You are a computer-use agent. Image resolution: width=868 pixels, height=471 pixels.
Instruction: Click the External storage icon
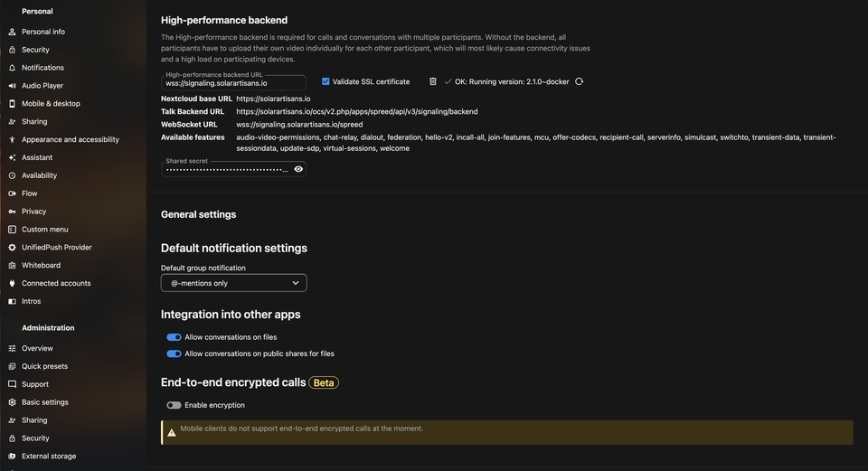12,456
